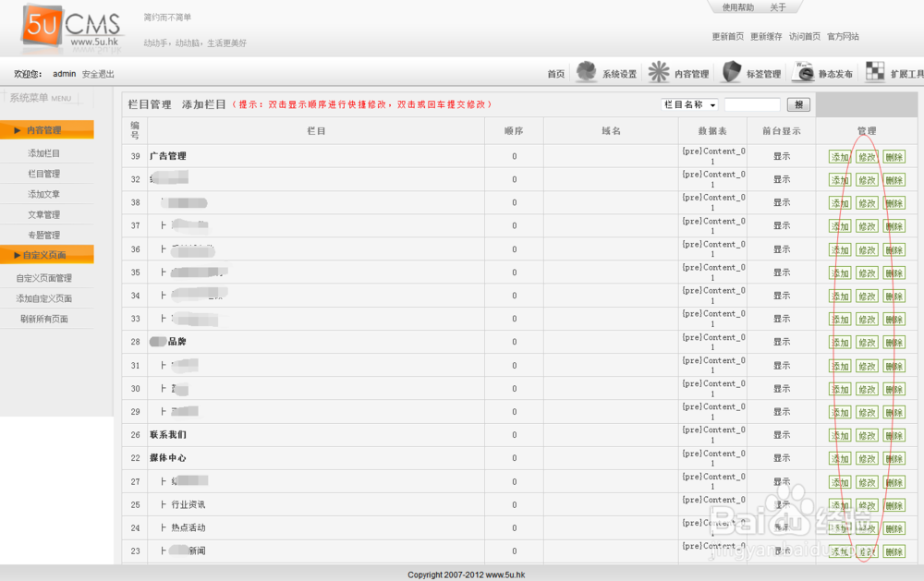The width and height of the screenshot is (924, 581).
Task: Click 刷新所有页面 in sidebar
Action: (x=43, y=319)
